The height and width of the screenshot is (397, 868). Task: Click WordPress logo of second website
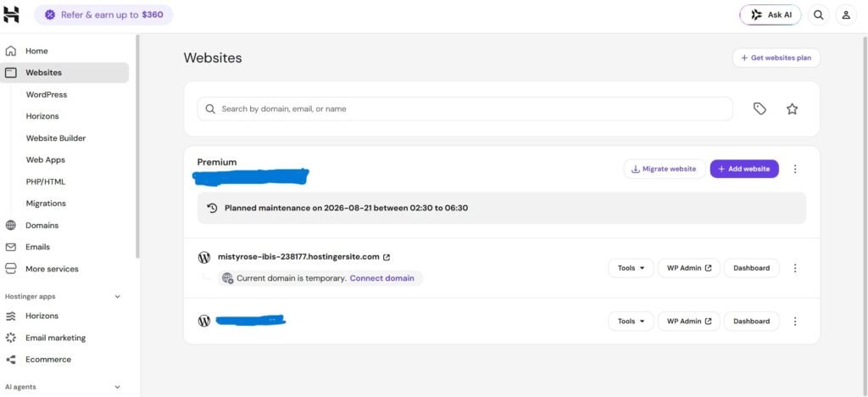pos(204,321)
